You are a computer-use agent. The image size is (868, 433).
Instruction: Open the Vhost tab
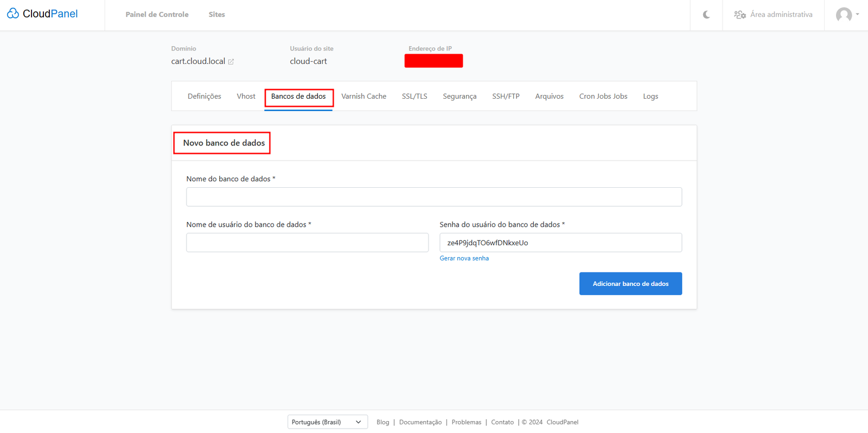click(x=246, y=97)
